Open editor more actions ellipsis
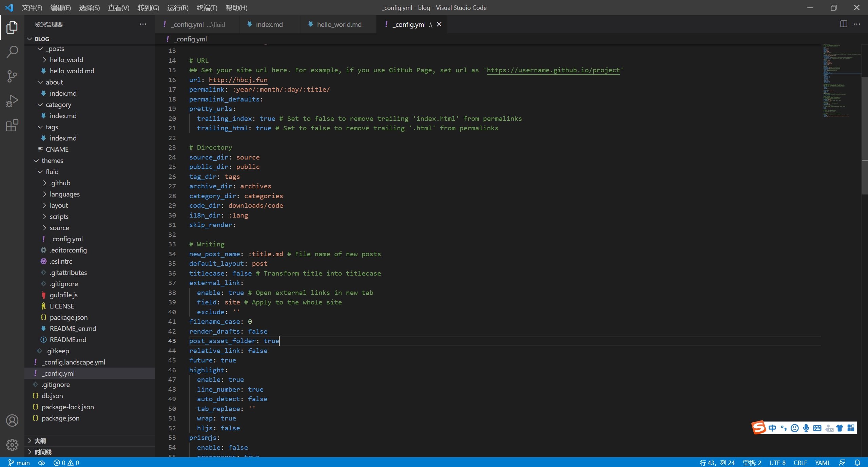Image resolution: width=868 pixels, height=467 pixels. click(857, 24)
